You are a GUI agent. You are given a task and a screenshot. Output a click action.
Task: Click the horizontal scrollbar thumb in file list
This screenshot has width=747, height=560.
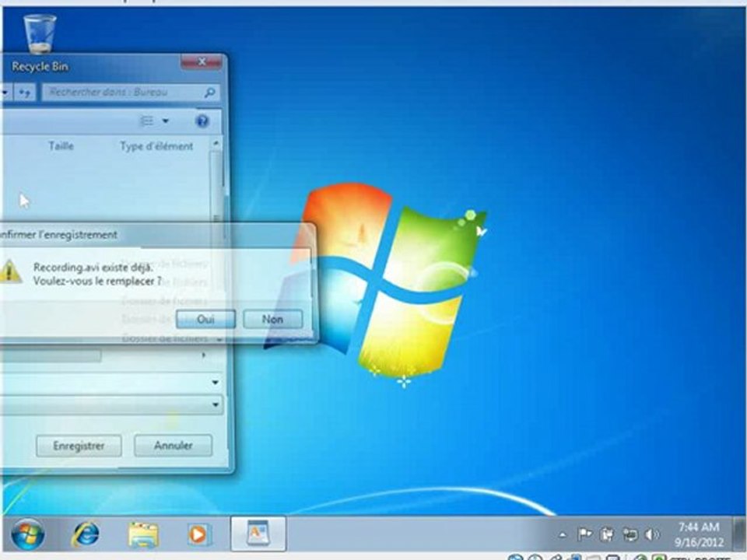click(51, 355)
